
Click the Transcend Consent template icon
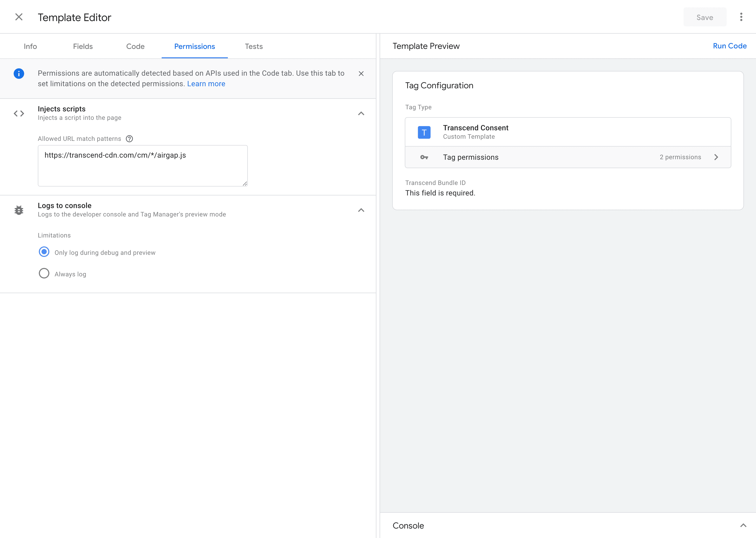[424, 132]
